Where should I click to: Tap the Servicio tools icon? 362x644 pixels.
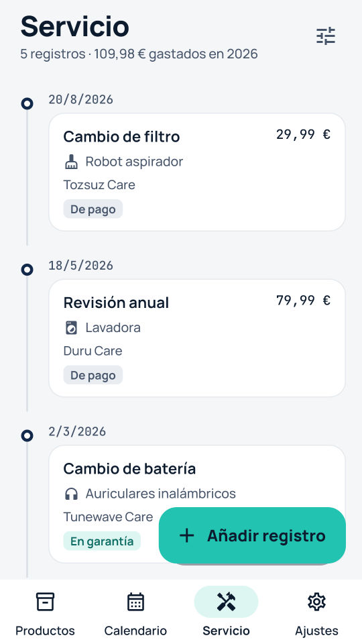(226, 602)
